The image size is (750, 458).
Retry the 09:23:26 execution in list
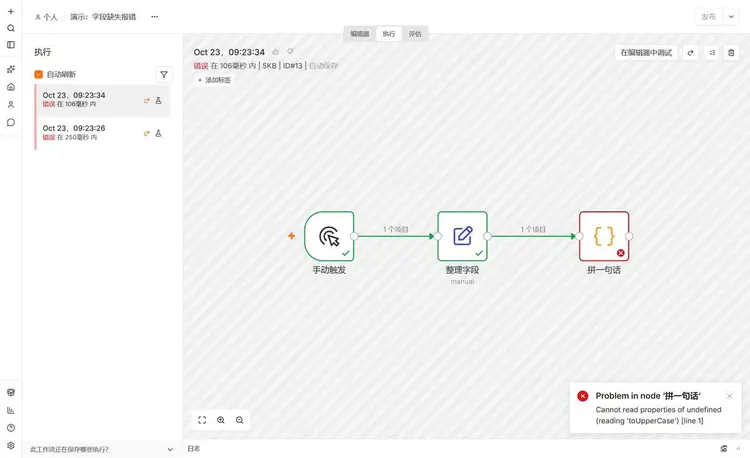coord(147,133)
